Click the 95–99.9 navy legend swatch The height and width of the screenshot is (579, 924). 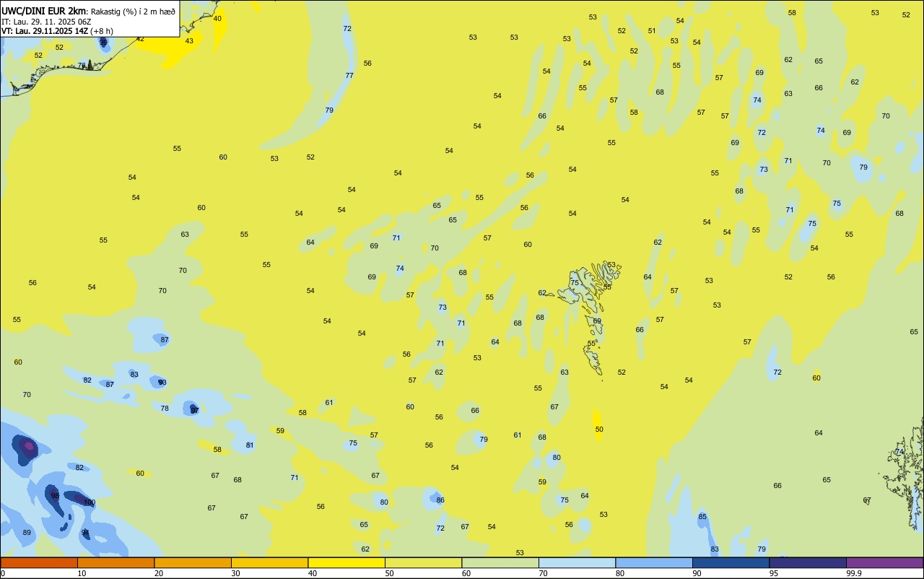(x=808, y=562)
